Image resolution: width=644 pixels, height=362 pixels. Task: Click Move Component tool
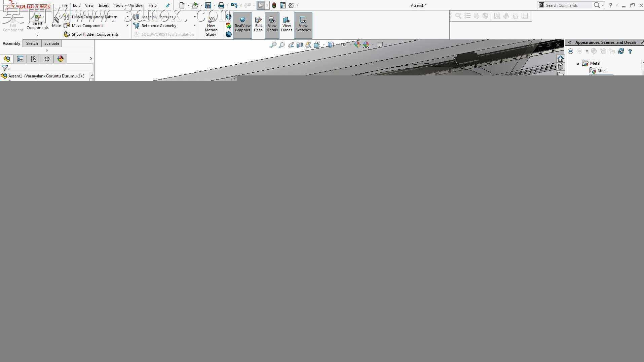point(84,26)
